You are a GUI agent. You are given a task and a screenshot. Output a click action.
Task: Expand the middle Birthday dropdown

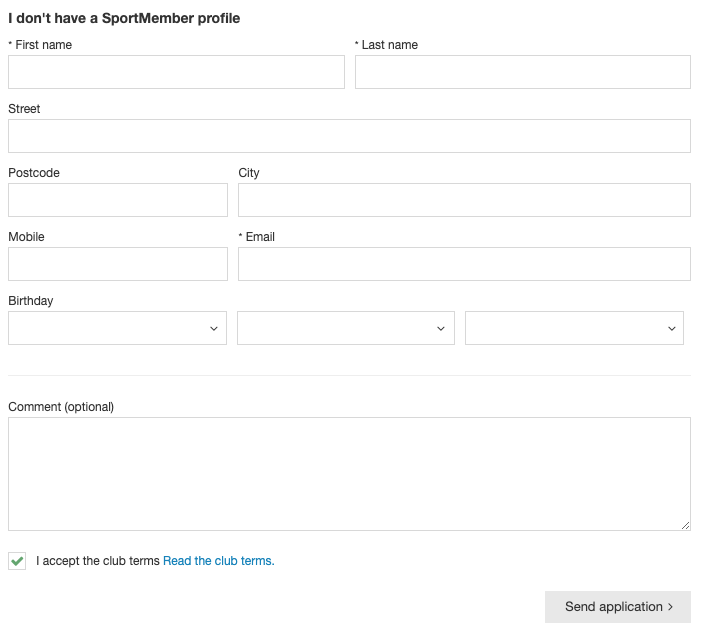point(345,328)
